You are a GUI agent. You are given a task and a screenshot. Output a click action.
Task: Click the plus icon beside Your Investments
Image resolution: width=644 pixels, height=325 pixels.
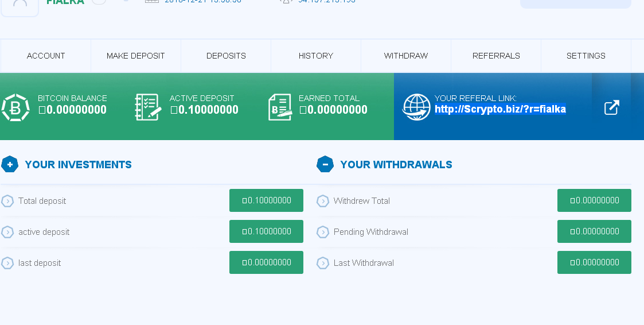pos(10,165)
